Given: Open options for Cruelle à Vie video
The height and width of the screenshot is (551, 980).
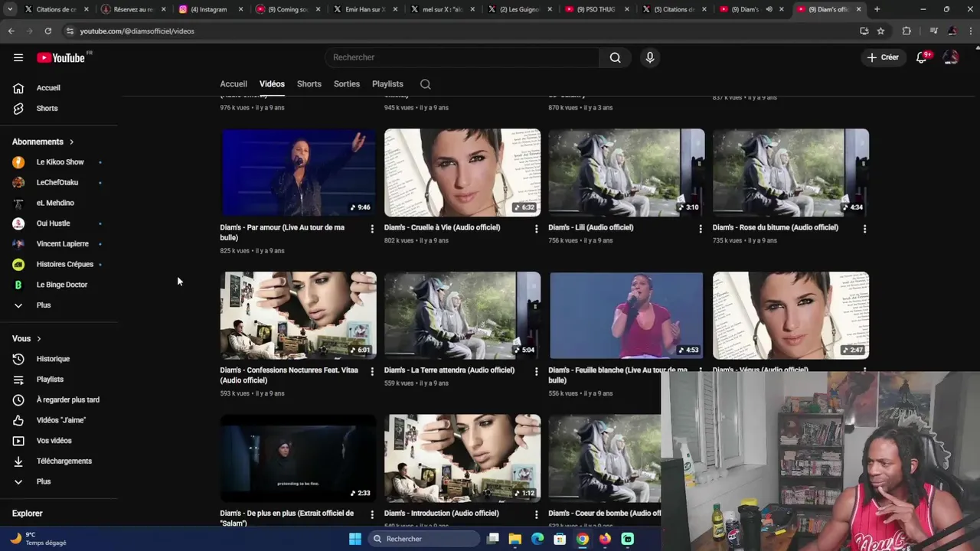Looking at the screenshot, I should (536, 229).
